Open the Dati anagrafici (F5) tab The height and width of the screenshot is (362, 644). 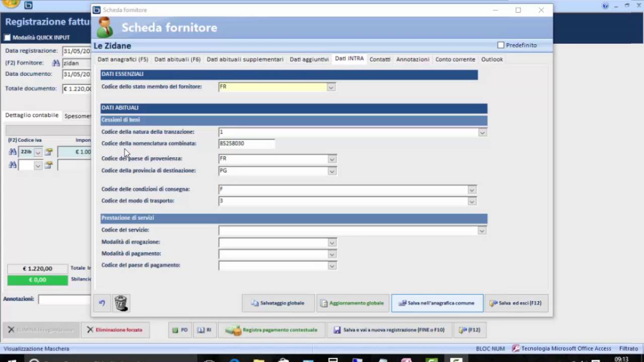pyautogui.click(x=122, y=59)
